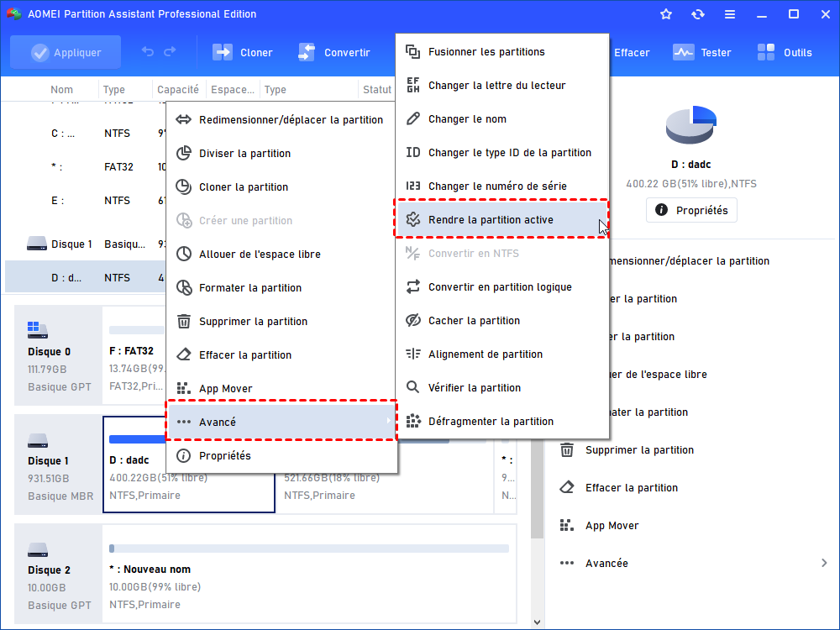Click the trash icon in right panel
The width and height of the screenshot is (840, 630).
point(567,450)
